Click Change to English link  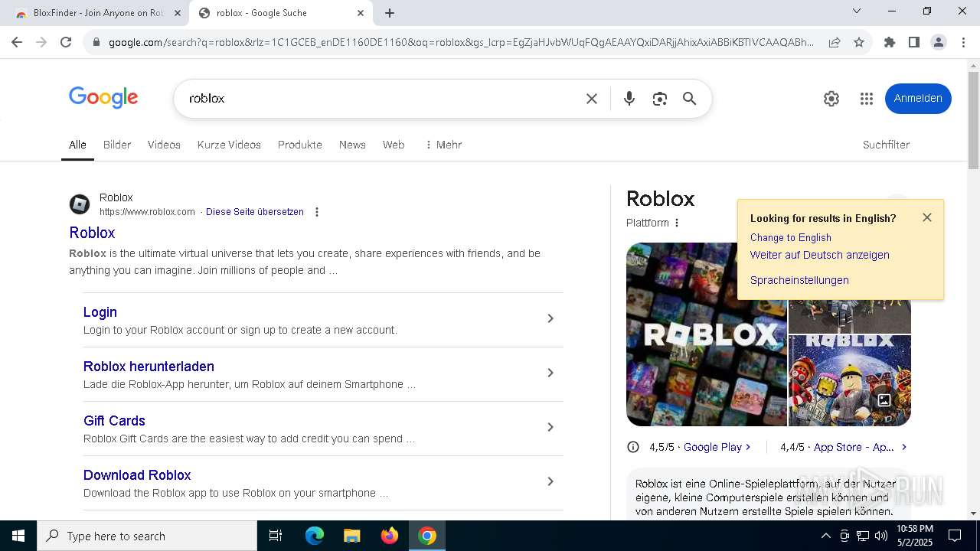791,238
